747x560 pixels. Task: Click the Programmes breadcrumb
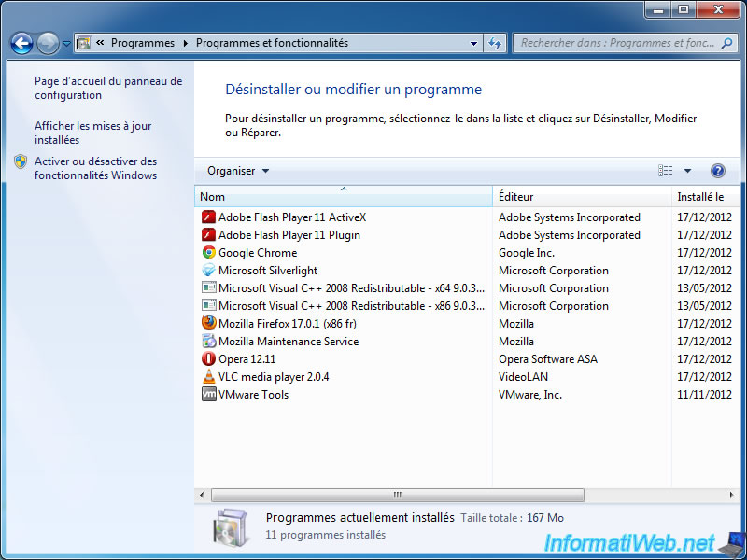(143, 43)
